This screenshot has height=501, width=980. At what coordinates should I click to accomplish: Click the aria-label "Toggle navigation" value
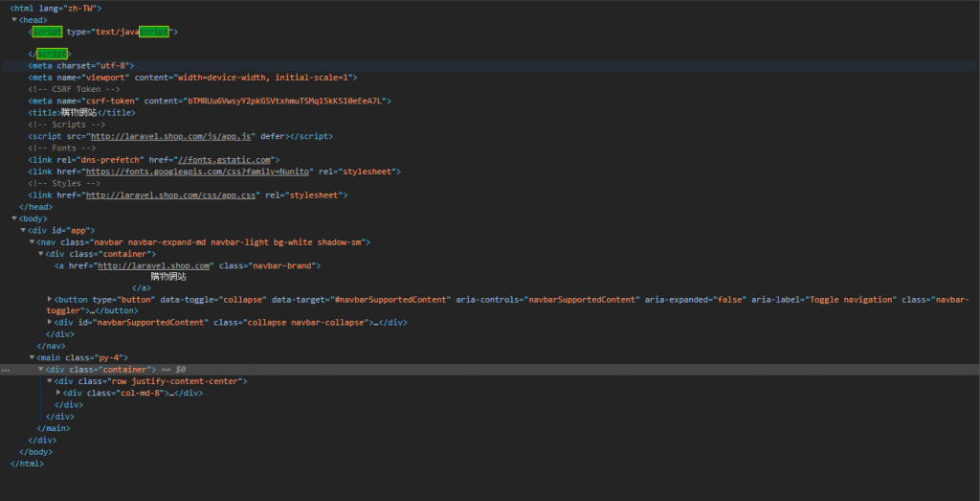tap(851, 300)
